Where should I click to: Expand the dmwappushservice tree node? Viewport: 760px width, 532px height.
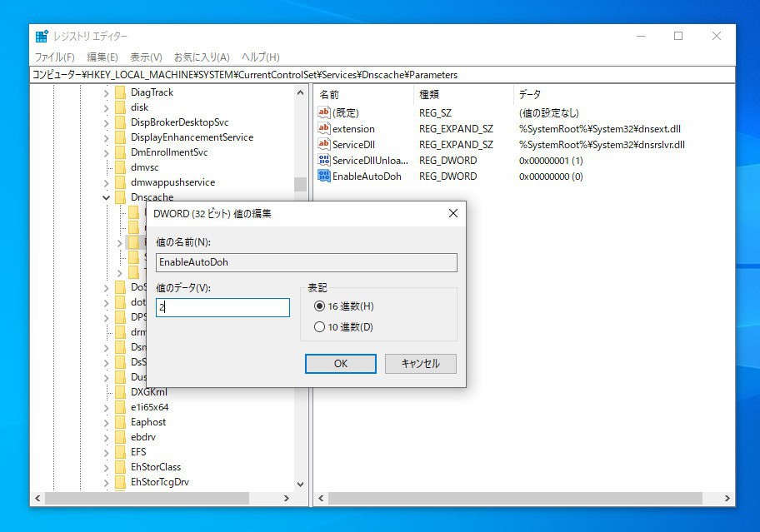pyautogui.click(x=106, y=183)
